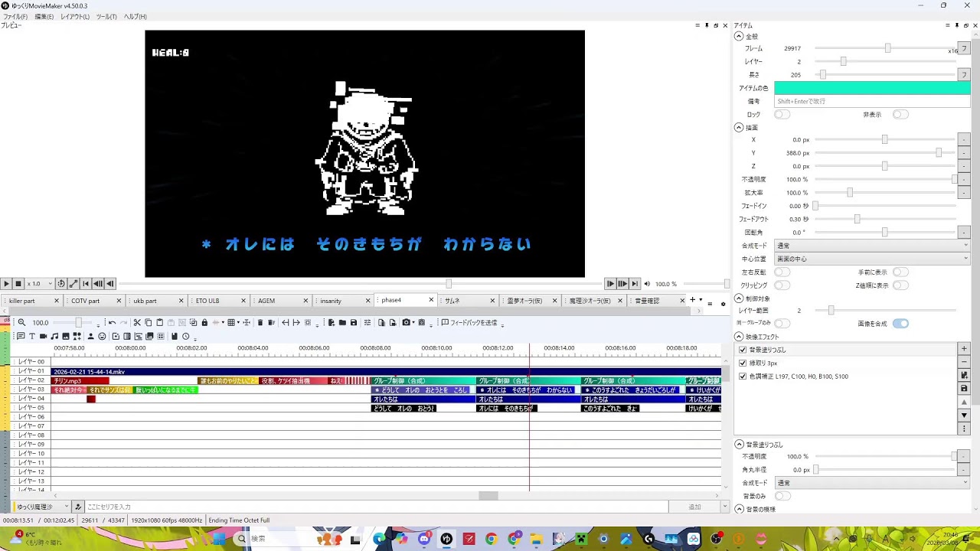The image size is (980, 551).
Task: Delete item using trash icon
Action: coord(260,322)
